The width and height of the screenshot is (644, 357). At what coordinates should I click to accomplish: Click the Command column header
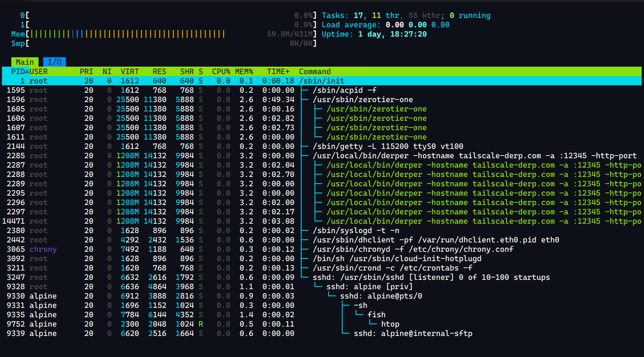(314, 72)
